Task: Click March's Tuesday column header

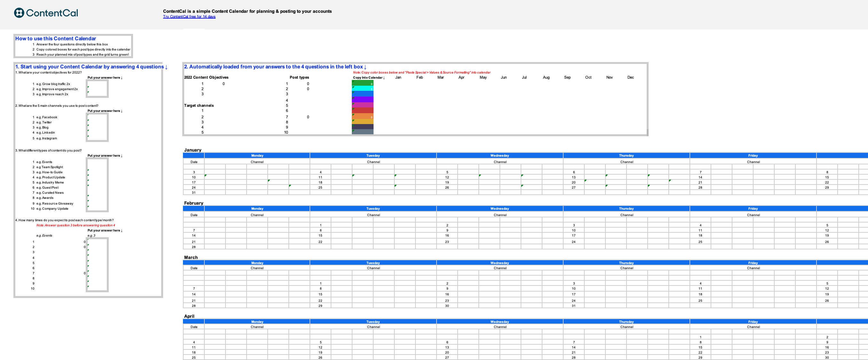Action: 373,263
